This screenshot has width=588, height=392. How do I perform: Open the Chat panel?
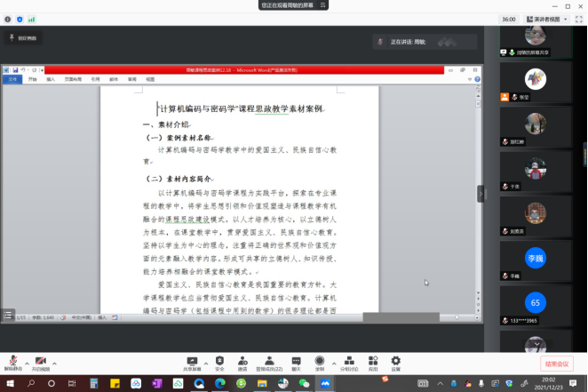[297, 363]
